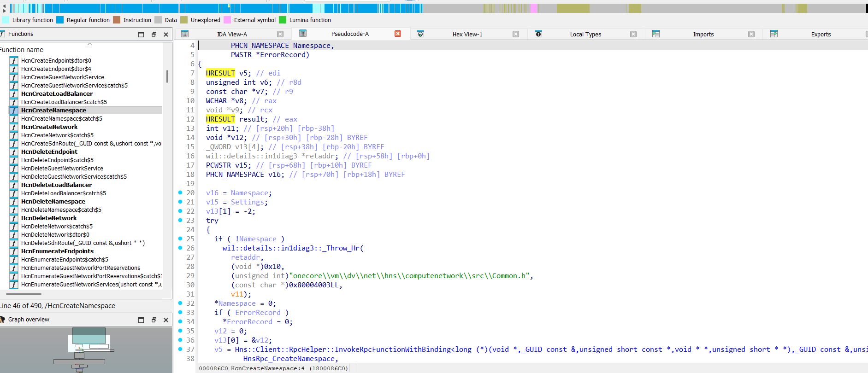Toggle breakpoint dot on line 25
The height and width of the screenshot is (373, 868).
pyautogui.click(x=180, y=239)
